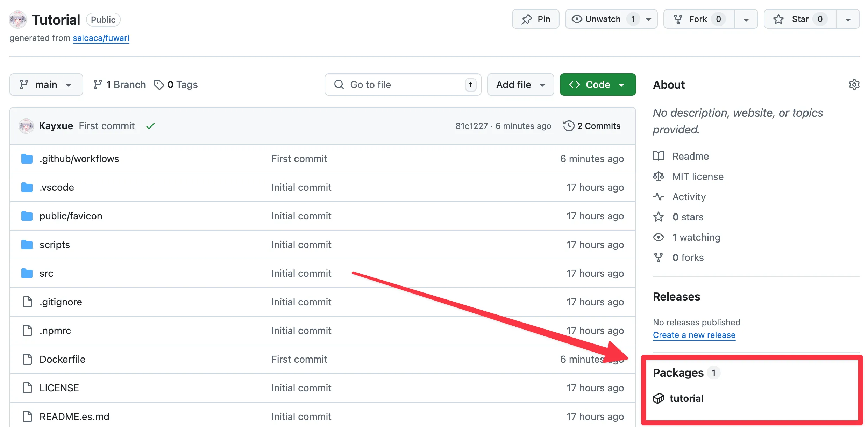Click the folder icon next to .vscode
This screenshot has width=868, height=427.
[27, 187]
